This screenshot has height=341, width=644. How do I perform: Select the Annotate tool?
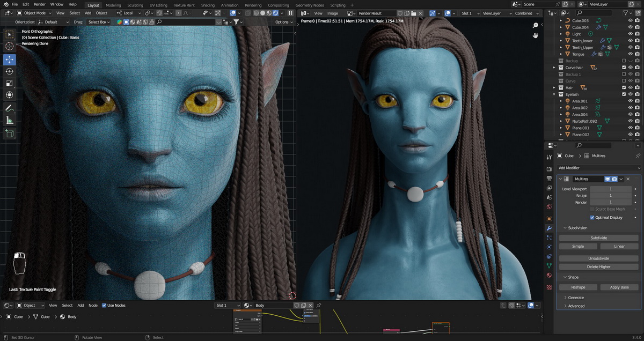point(10,108)
